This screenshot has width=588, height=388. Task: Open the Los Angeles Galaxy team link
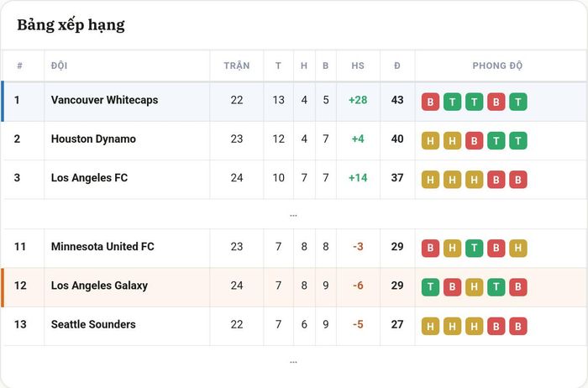[x=99, y=286]
